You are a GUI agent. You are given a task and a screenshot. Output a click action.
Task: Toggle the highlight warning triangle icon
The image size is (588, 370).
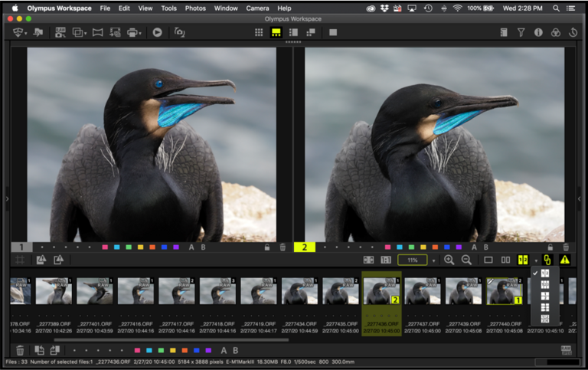564,260
